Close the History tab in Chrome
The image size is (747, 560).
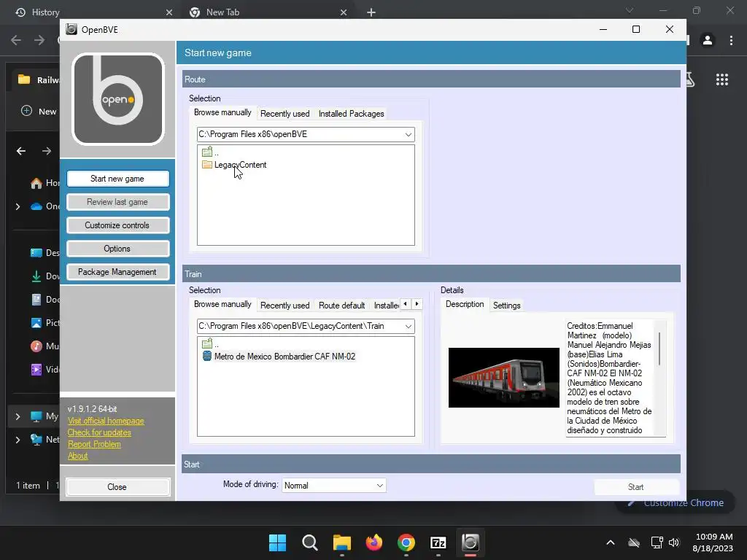click(x=169, y=12)
